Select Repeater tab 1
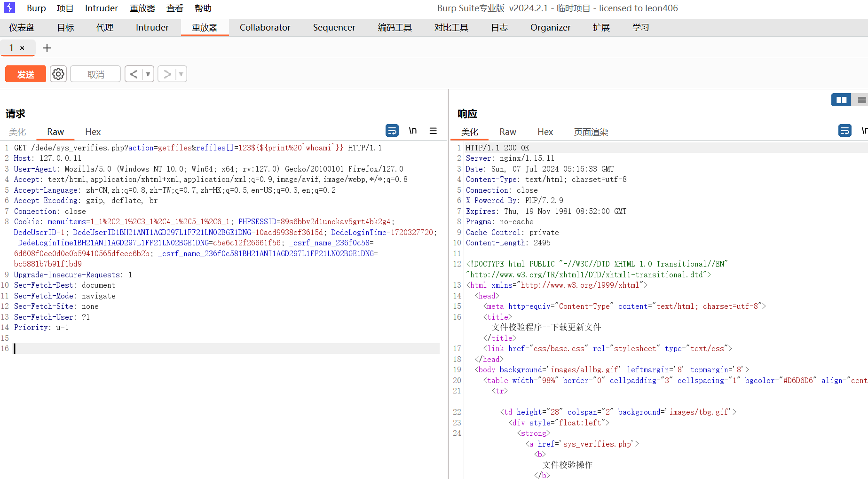The height and width of the screenshot is (479, 868). 12,48
